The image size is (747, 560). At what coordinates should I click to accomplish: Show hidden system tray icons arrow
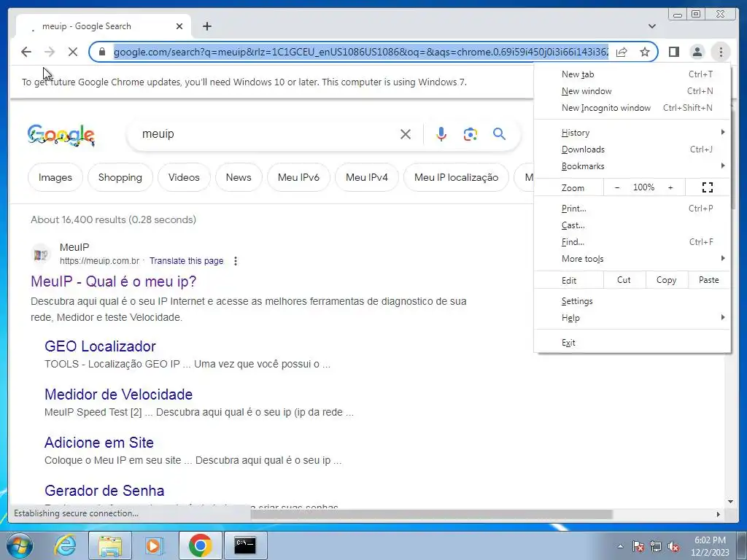click(620, 546)
